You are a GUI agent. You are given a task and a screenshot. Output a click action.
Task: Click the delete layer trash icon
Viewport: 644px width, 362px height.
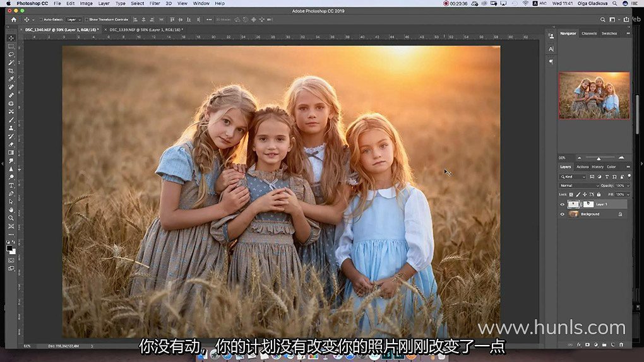(621, 345)
